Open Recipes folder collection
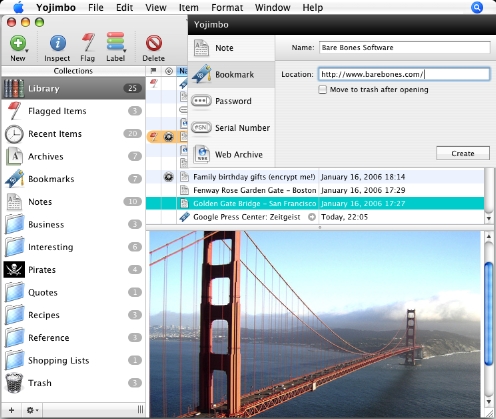 click(73, 315)
